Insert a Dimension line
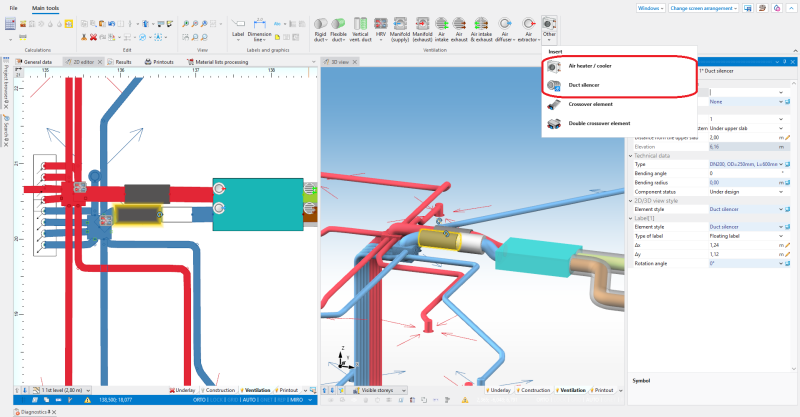800x417 pixels. [x=259, y=30]
